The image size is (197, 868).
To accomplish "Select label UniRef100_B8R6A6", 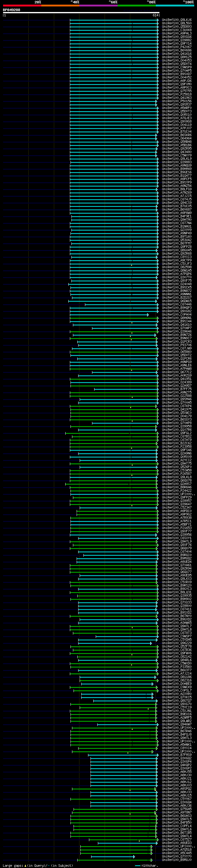I will click(177, 487).
